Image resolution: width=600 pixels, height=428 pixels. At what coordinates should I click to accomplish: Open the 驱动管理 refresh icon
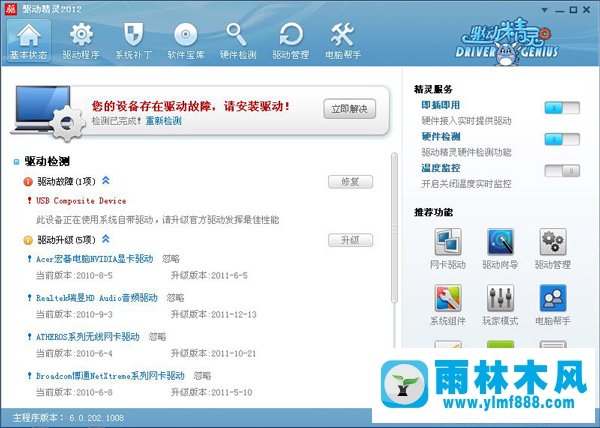point(290,41)
